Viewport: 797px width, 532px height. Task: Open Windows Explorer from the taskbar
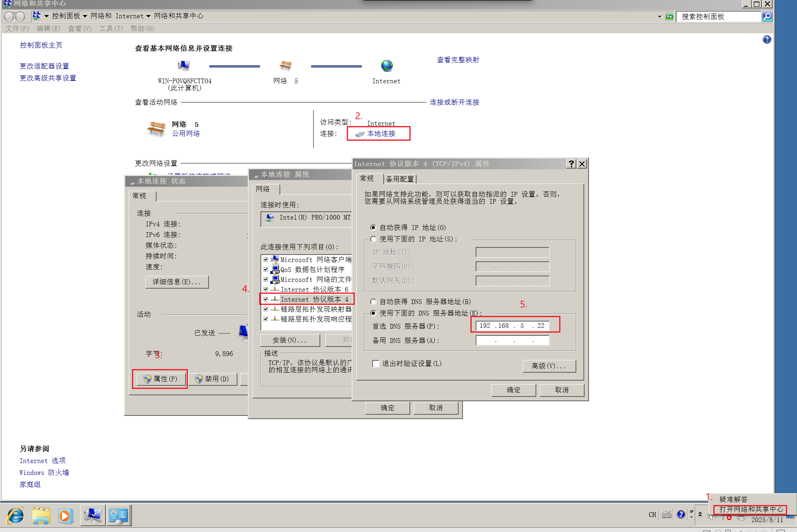coord(41,515)
